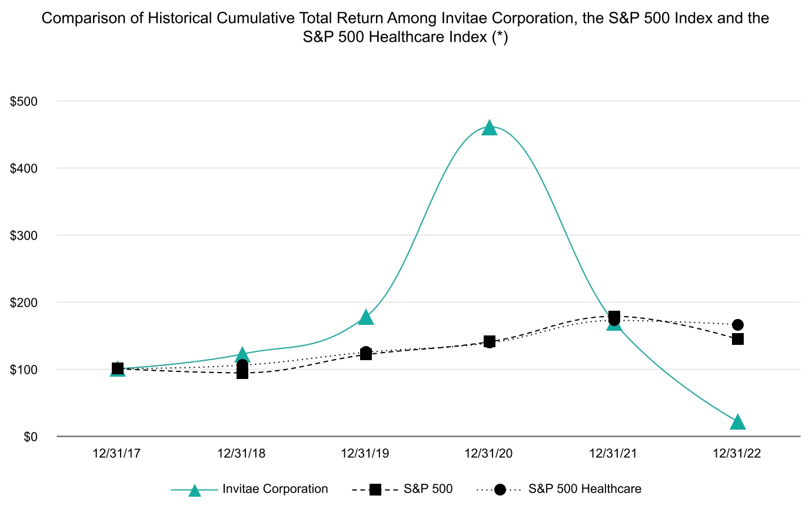Click the 12/31/20 x-axis label
This screenshot has width=812, height=512.
pos(489,453)
